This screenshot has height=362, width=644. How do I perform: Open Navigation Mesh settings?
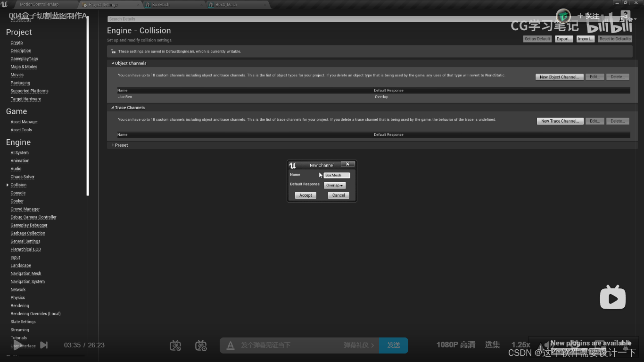point(26,274)
